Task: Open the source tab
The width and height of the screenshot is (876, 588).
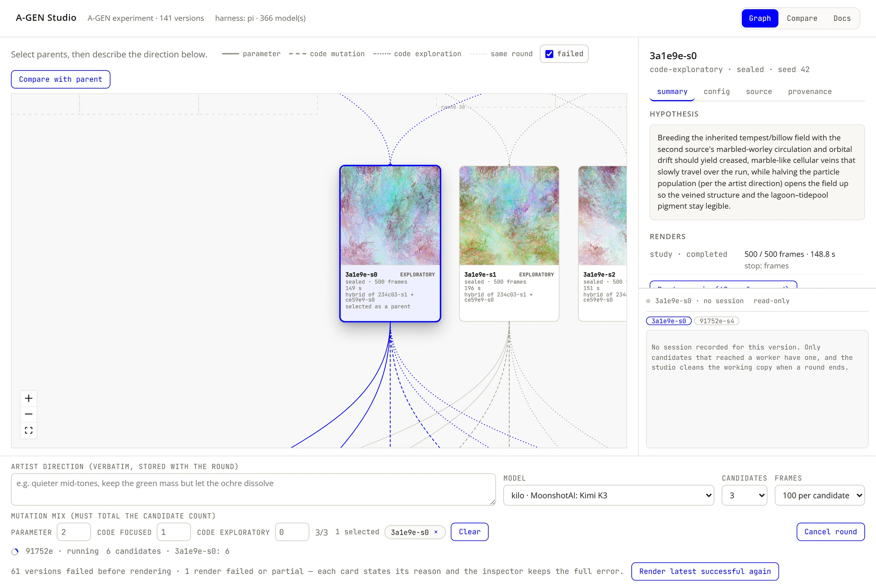Action: tap(759, 91)
